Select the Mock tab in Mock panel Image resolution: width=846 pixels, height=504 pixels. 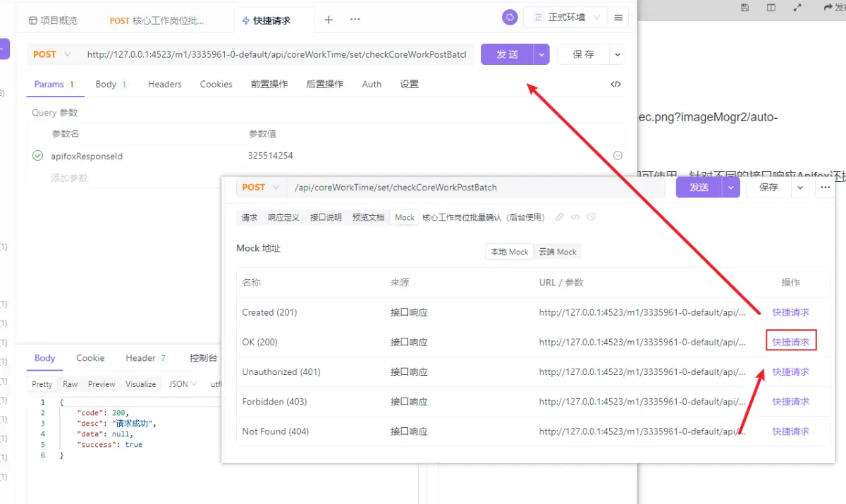click(x=405, y=217)
